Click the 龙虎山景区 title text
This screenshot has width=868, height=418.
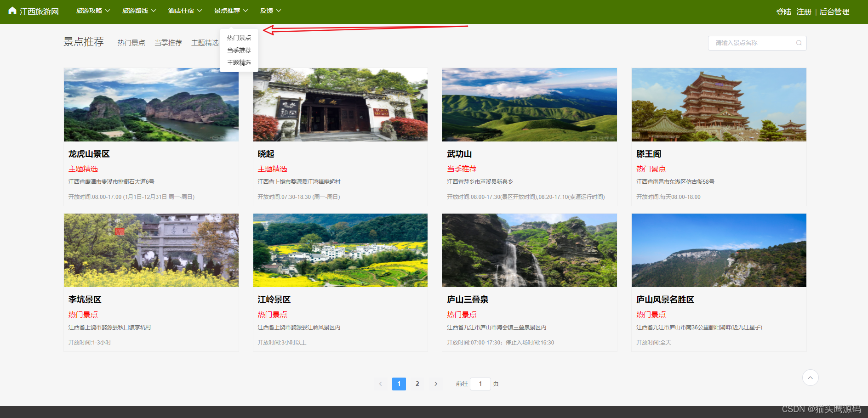(x=89, y=154)
